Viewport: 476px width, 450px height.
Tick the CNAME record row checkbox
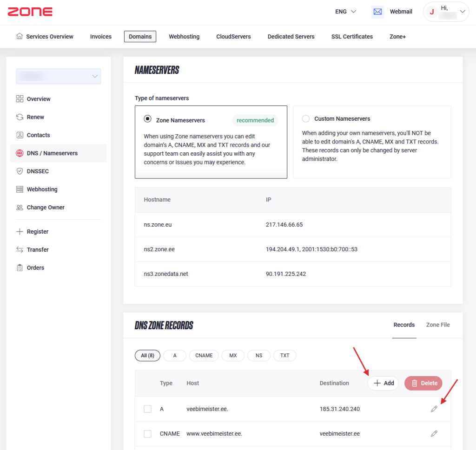point(147,434)
